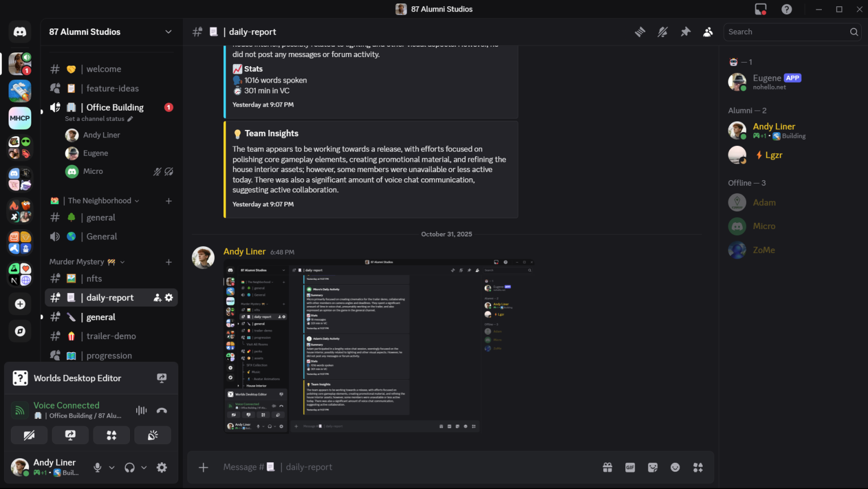Select offline member ZoMe

click(793, 250)
